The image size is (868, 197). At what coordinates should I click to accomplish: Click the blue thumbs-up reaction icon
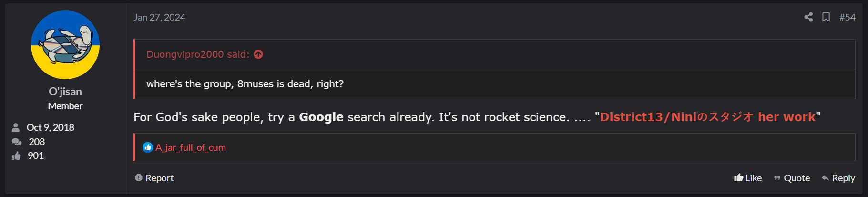(x=148, y=147)
